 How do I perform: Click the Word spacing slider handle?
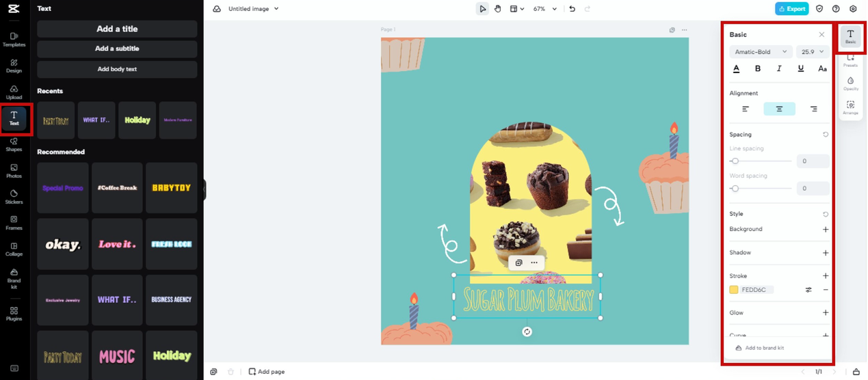point(735,188)
